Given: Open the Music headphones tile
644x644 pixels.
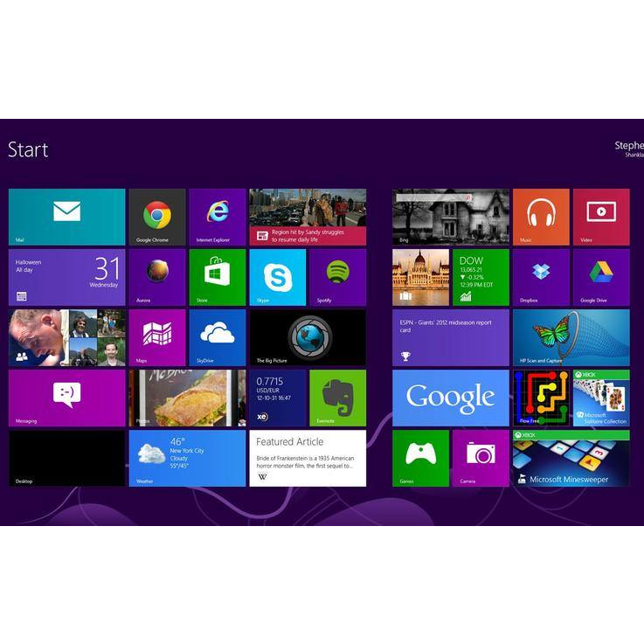Looking at the screenshot, I should [541, 217].
